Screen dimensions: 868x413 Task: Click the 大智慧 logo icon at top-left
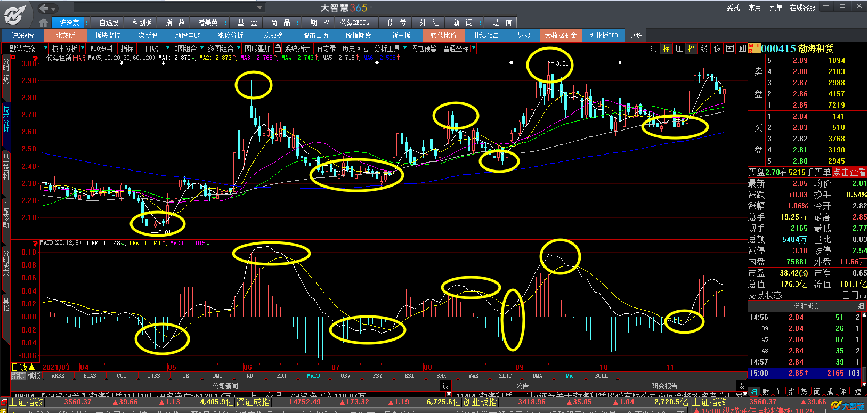pos(15,14)
